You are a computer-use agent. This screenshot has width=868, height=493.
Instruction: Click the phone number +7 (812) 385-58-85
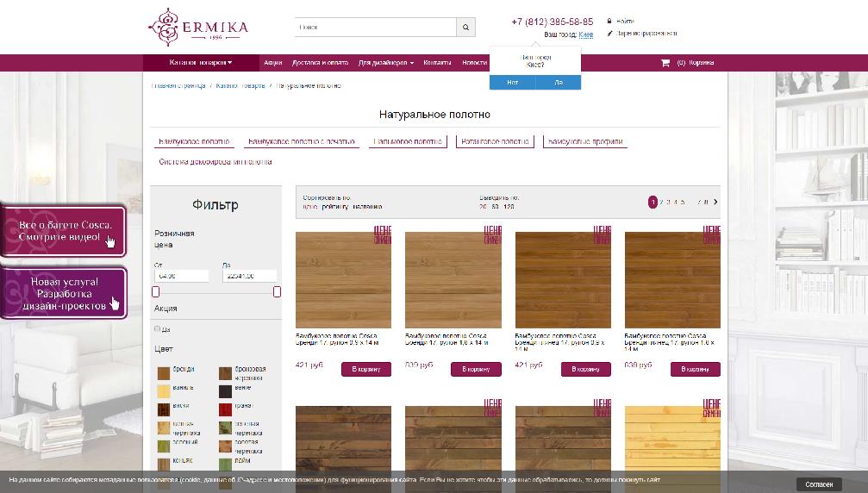pos(552,22)
